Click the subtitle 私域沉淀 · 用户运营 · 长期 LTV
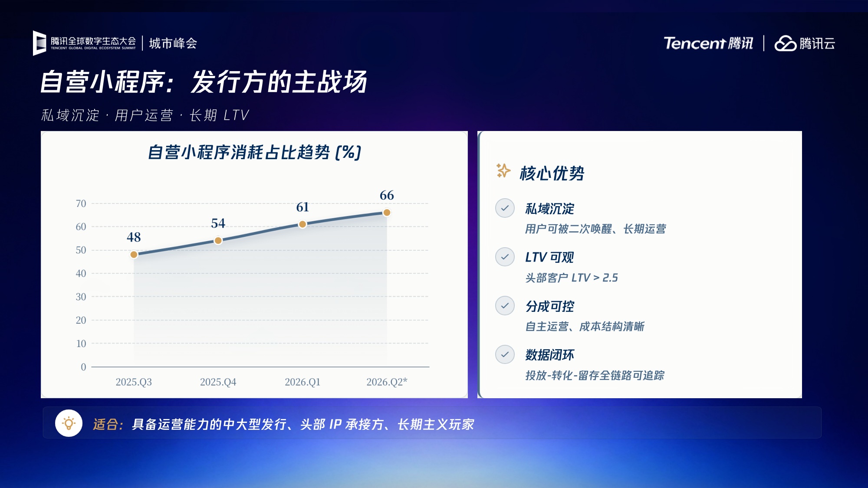Screen dimensions: 868x488 (145, 115)
